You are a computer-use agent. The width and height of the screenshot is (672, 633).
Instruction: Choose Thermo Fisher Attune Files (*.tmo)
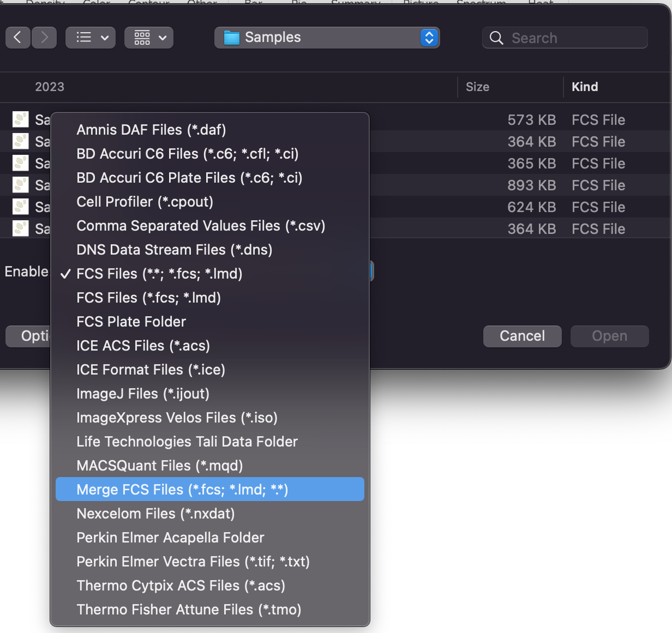click(x=210, y=610)
